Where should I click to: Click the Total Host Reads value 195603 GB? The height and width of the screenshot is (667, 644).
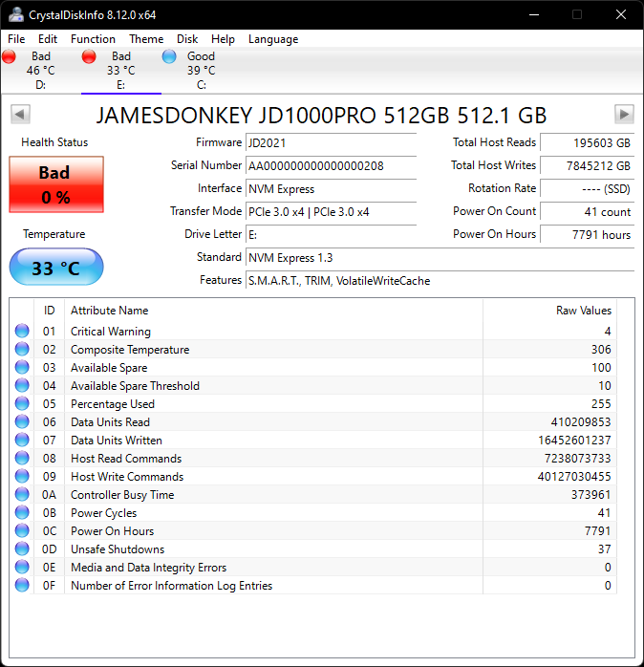tap(587, 142)
